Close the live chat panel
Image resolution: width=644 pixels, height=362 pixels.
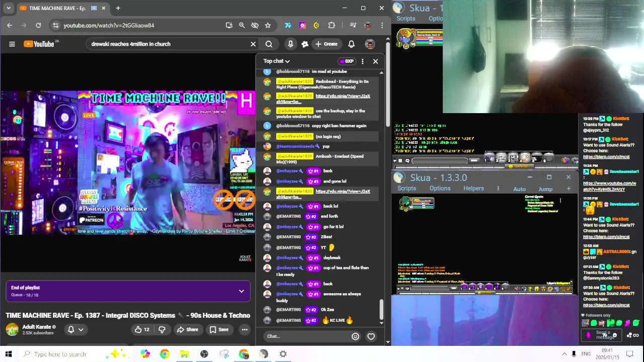tap(375, 61)
